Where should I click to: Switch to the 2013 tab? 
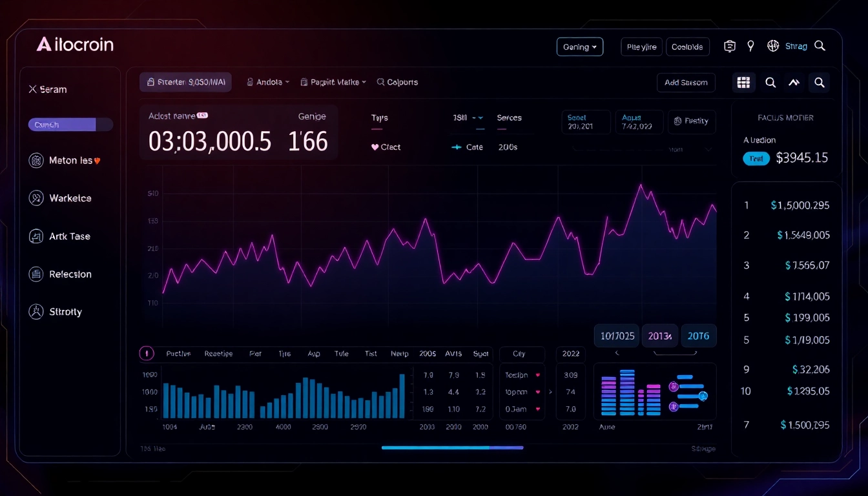click(x=659, y=336)
